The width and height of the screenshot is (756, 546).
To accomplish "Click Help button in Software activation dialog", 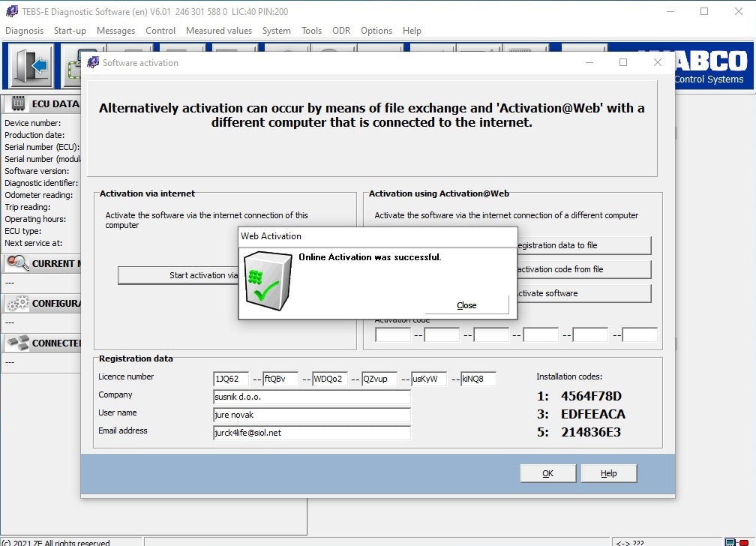I will [608, 473].
